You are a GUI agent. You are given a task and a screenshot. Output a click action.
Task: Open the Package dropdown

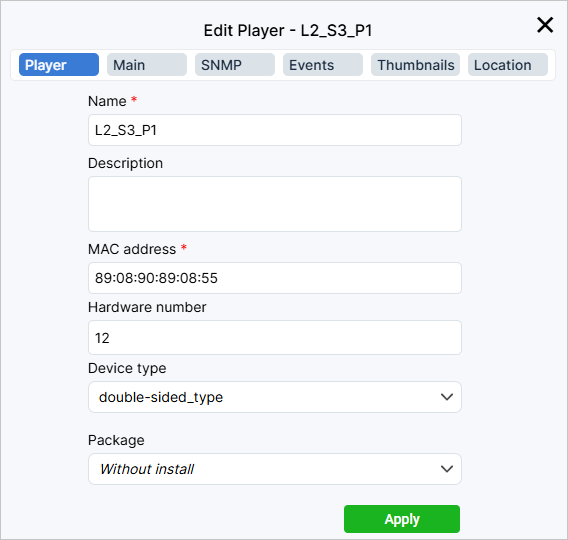(x=275, y=469)
